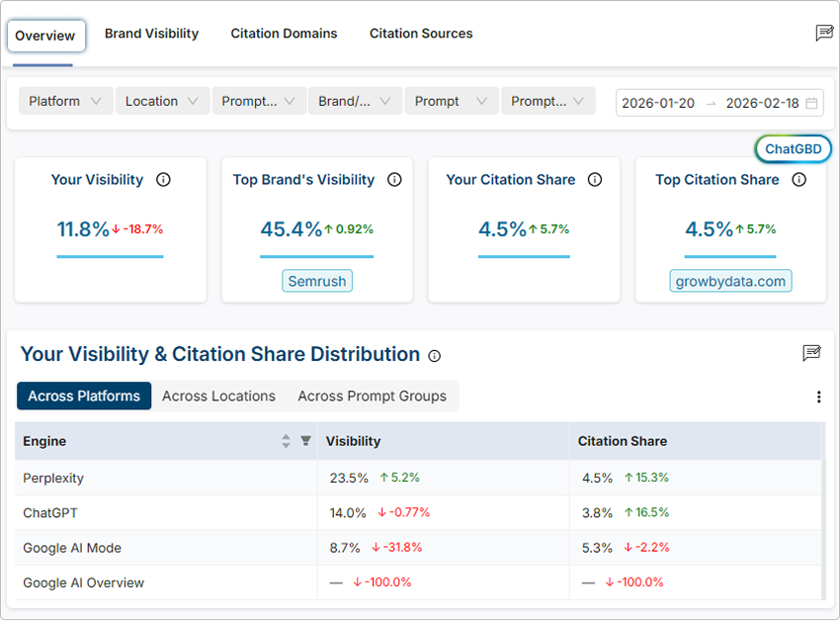Switch to the Citation Domains tab

284,34
